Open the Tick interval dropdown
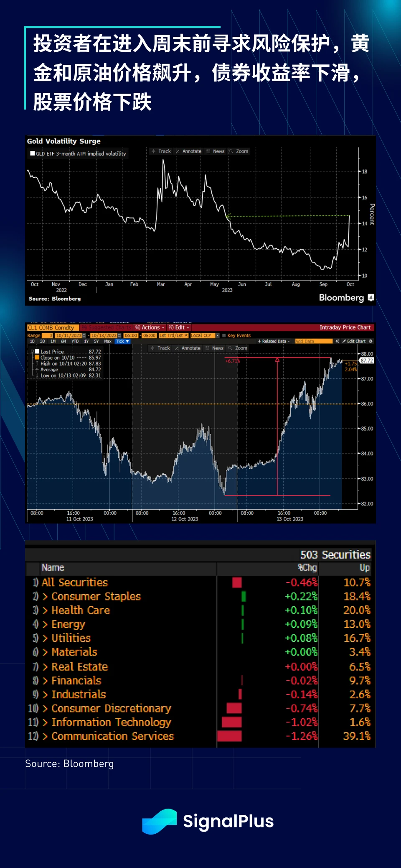401x868 pixels. (122, 341)
